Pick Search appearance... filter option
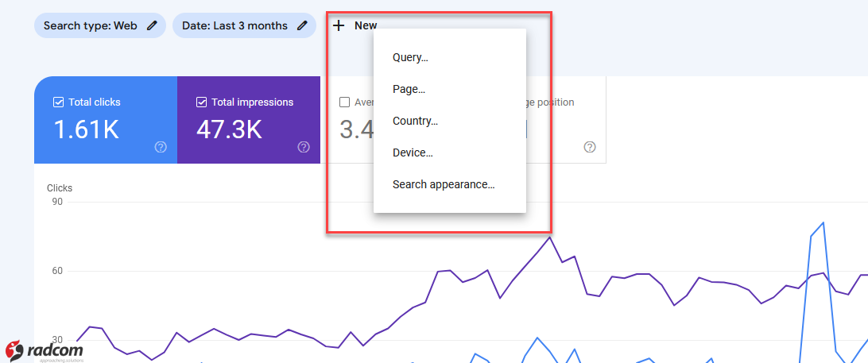Image resolution: width=868 pixels, height=363 pixels. pyautogui.click(x=444, y=184)
